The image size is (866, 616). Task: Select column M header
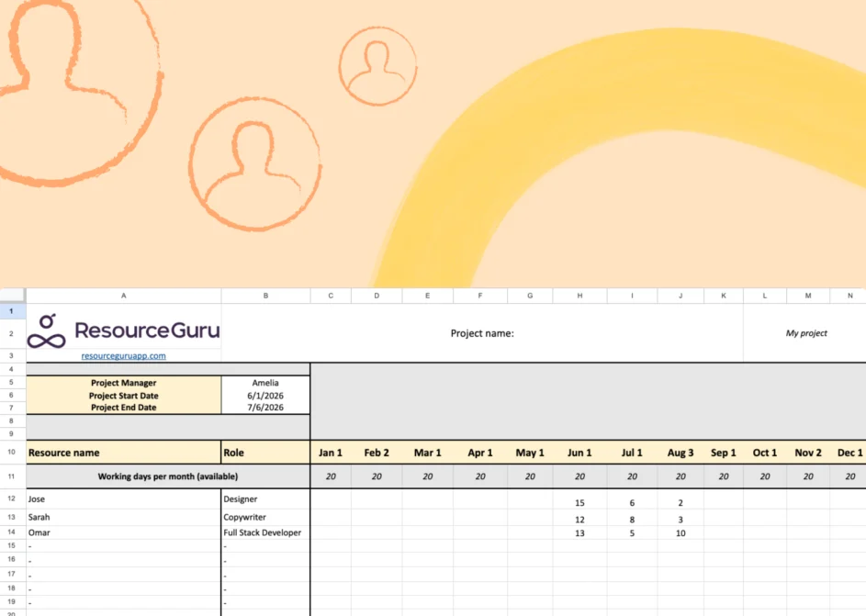pyautogui.click(x=807, y=296)
